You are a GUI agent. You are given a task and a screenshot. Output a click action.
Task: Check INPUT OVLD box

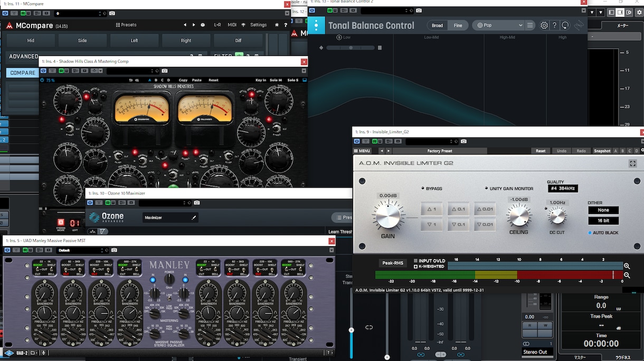pos(416,261)
